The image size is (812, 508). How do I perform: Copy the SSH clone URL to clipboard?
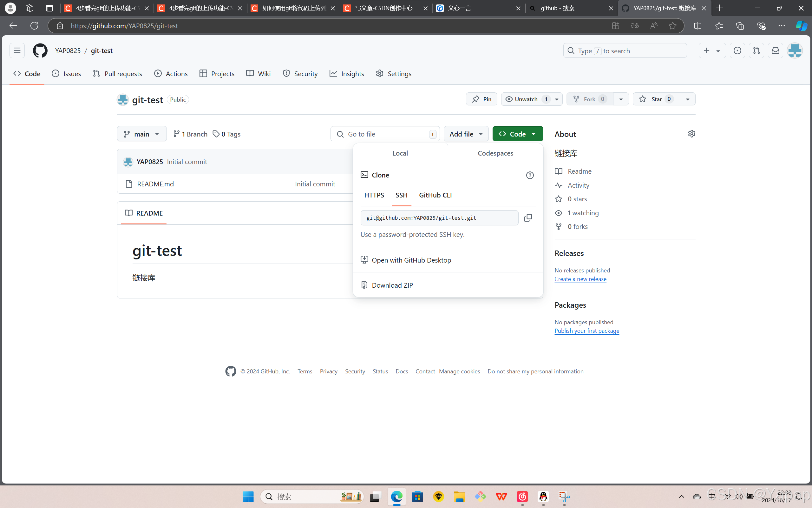528,218
